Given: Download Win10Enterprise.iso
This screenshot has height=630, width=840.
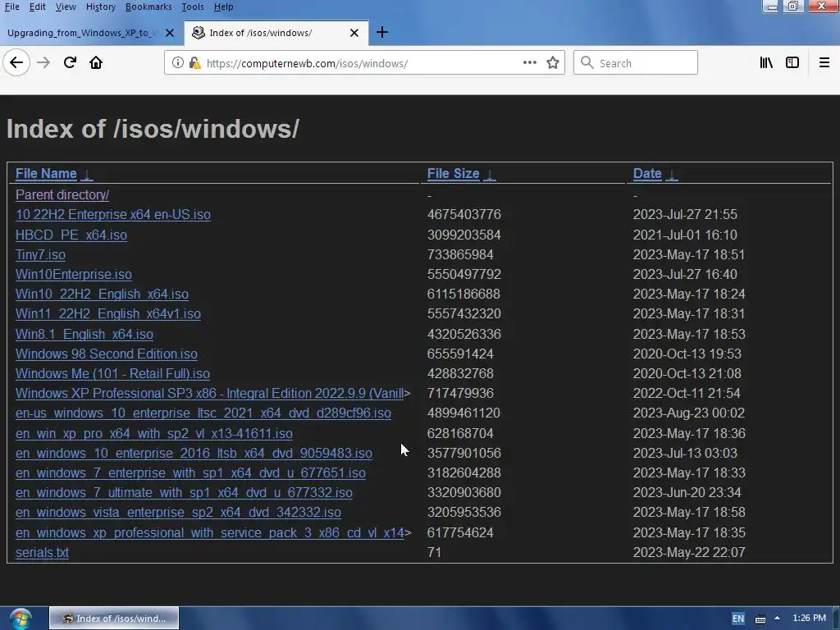Looking at the screenshot, I should click(73, 275).
